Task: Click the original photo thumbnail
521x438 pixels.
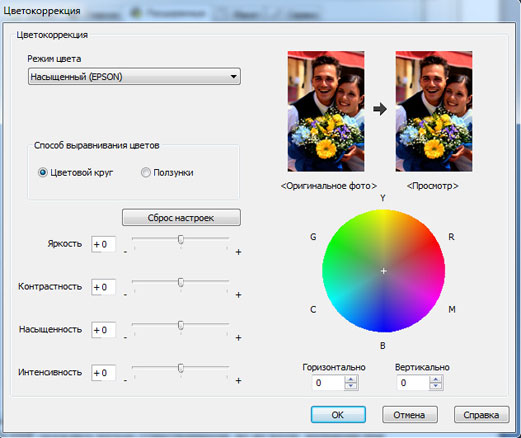Action: [x=326, y=111]
